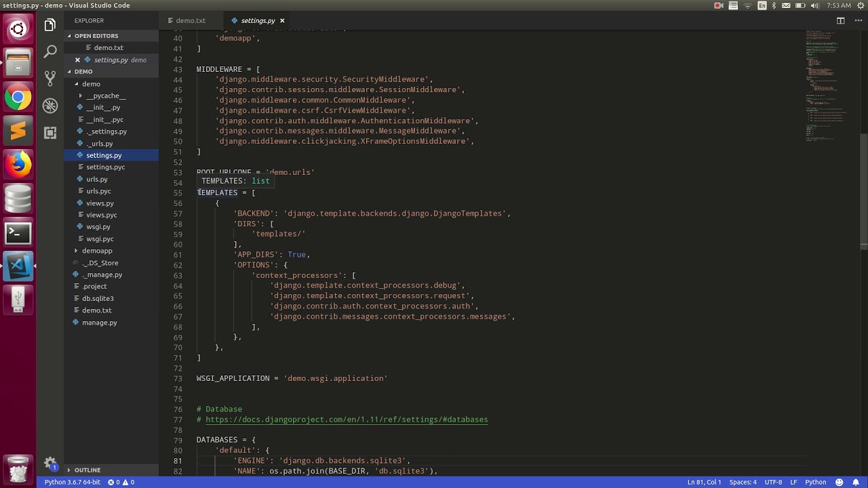868x488 pixels.
Task: Change indentation via Spaces: 4
Action: tap(743, 482)
